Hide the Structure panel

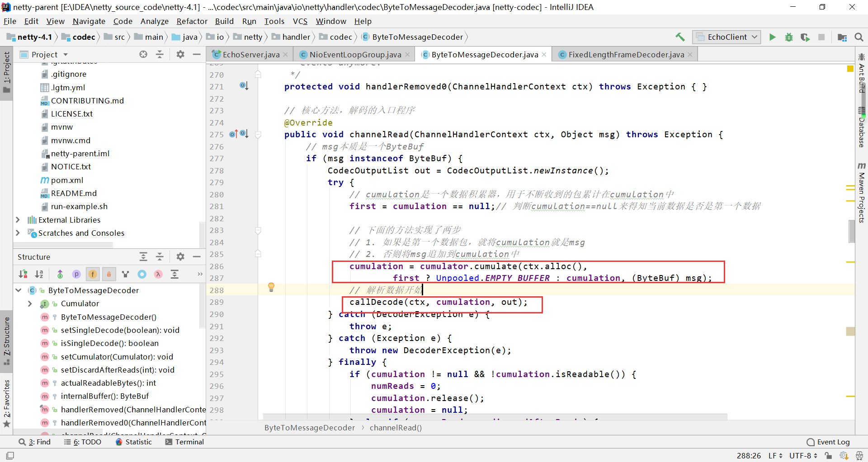(197, 257)
